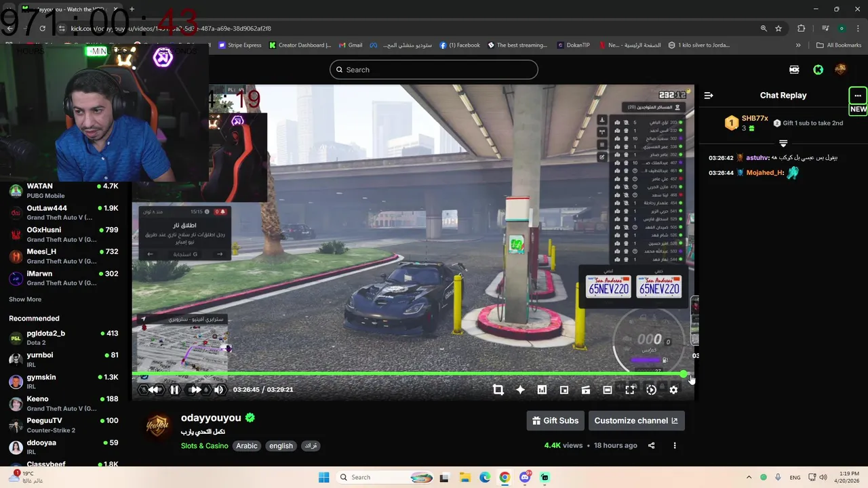
Task: Click the sparkle icon in player controls
Action: 520,390
